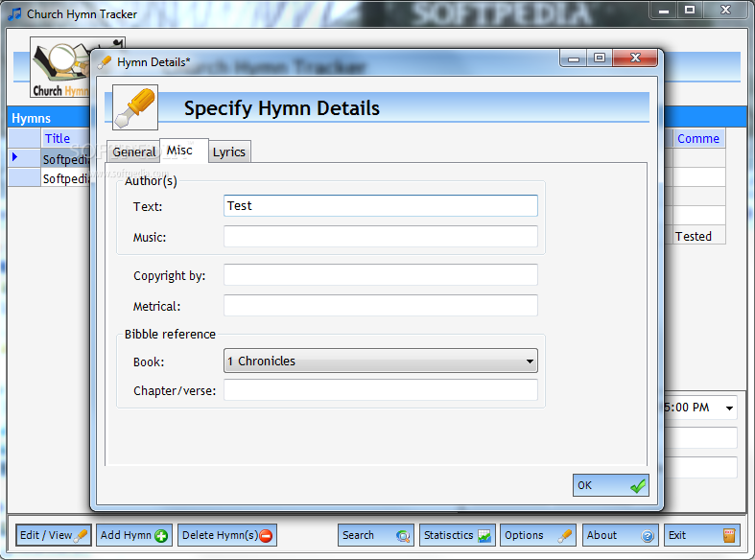Click the green checkmark icon on OK
This screenshot has height=560, width=755.
click(638, 486)
